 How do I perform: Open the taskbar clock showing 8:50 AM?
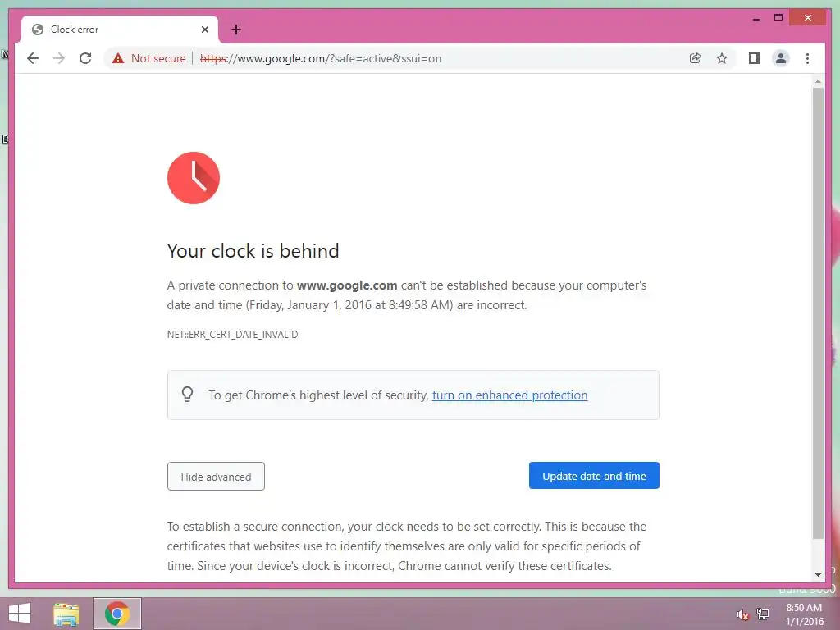pyautogui.click(x=804, y=614)
